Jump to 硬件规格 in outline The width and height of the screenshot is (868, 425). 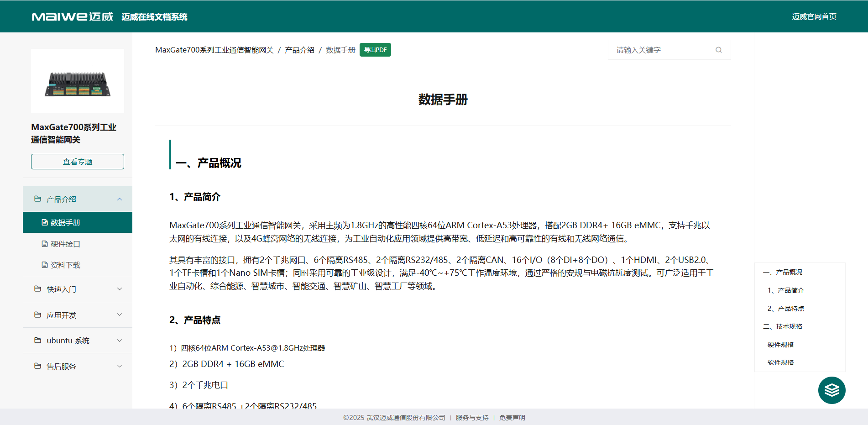pyautogui.click(x=781, y=345)
